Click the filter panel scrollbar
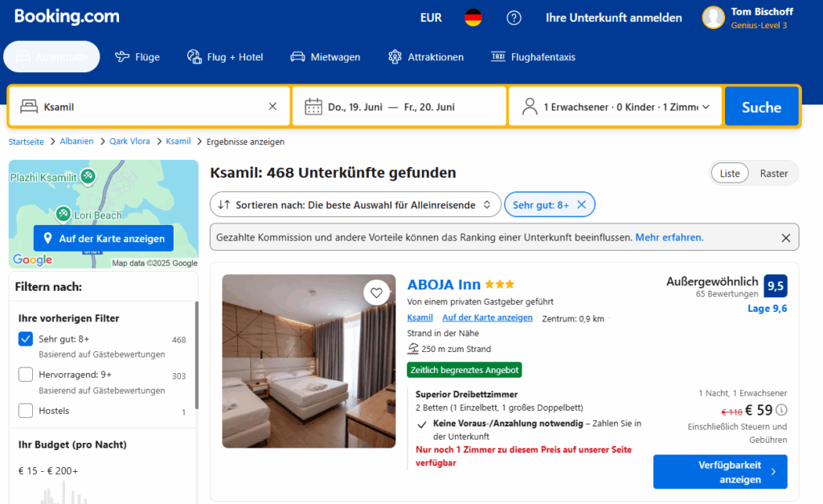Screen dimensions: 823x504 tap(197, 355)
